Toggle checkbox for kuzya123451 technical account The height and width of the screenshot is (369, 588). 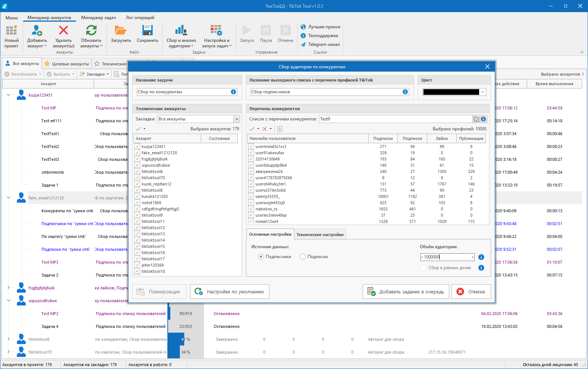click(x=138, y=146)
